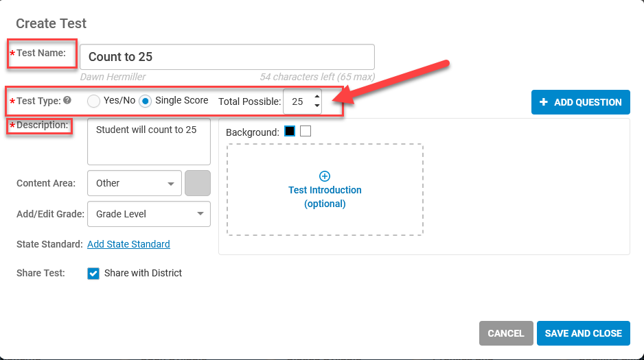Expand the Grade Level dropdown
The image size is (644, 360).
tap(149, 214)
